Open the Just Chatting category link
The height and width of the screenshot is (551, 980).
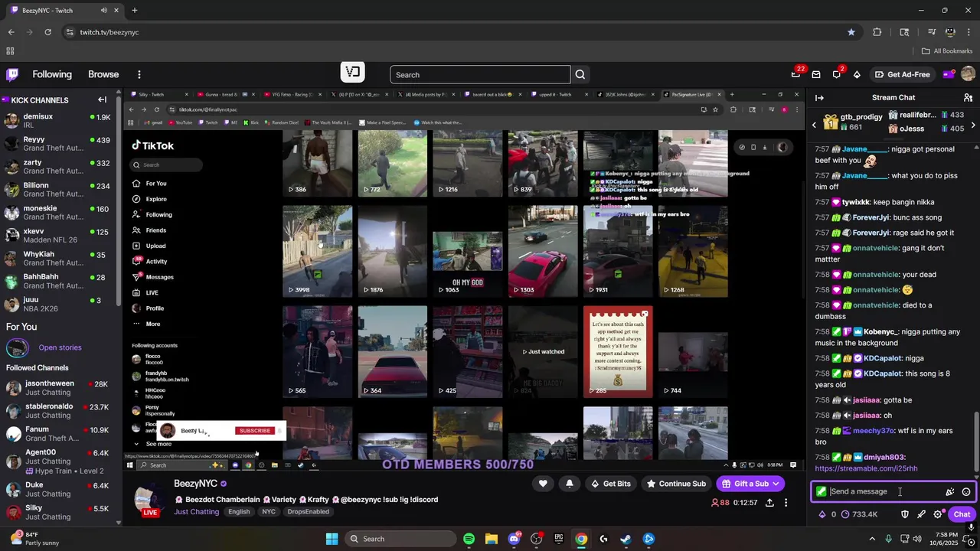(196, 512)
